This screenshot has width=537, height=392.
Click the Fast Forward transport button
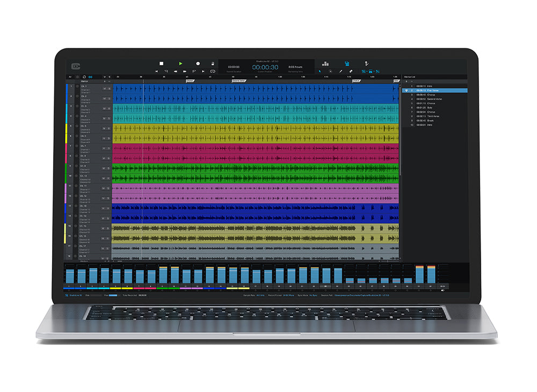[185, 71]
